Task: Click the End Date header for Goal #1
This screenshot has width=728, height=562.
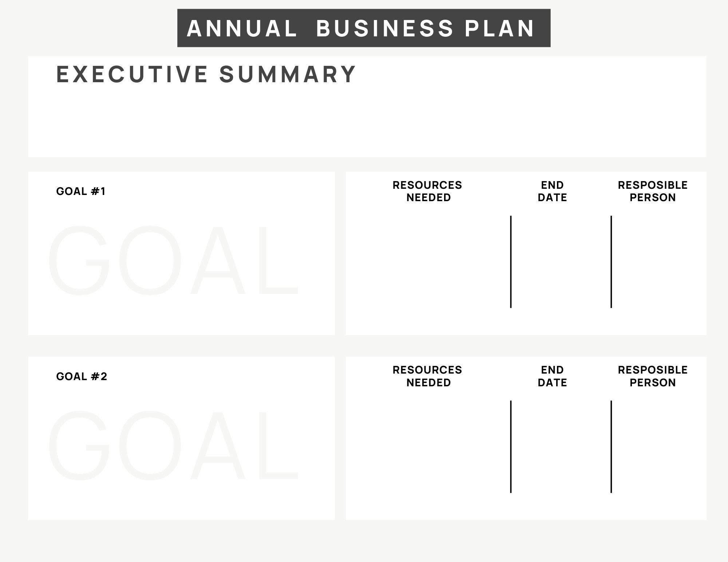Action: (552, 191)
